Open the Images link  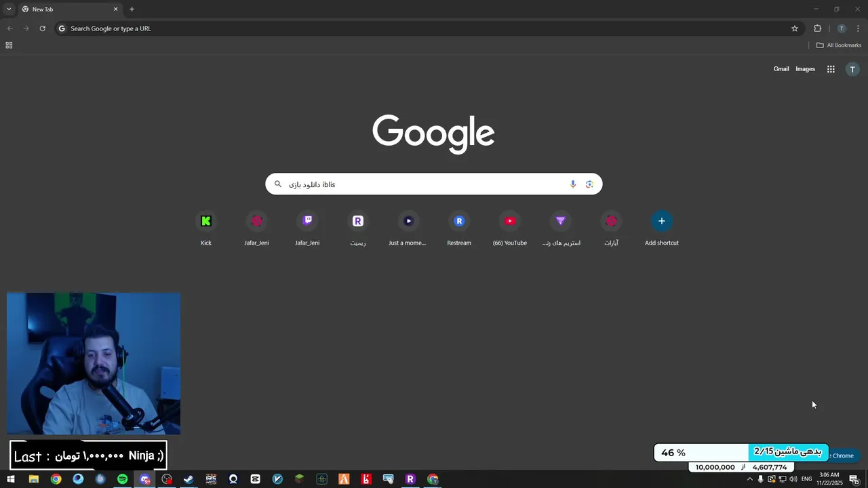coord(805,69)
